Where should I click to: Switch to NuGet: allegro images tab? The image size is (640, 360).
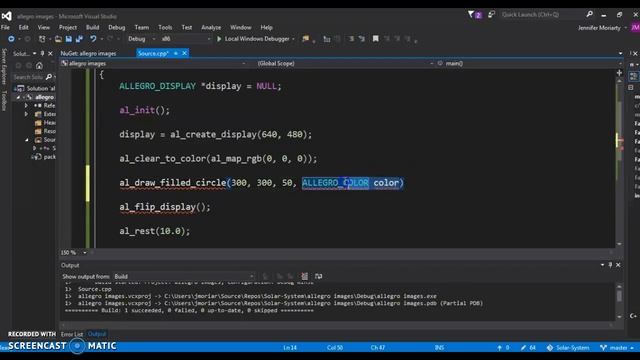(89, 53)
